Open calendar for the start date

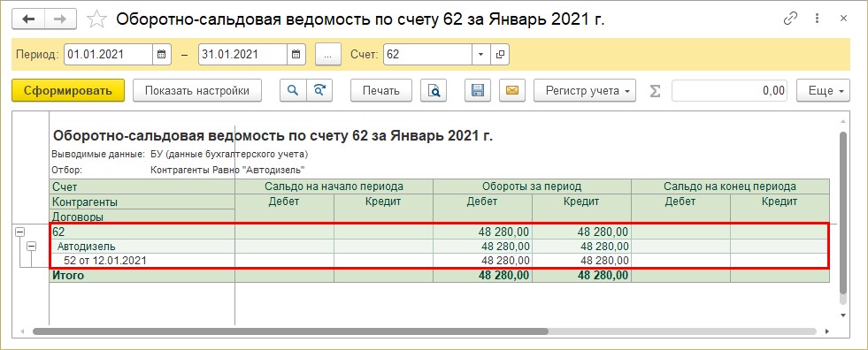tap(161, 54)
